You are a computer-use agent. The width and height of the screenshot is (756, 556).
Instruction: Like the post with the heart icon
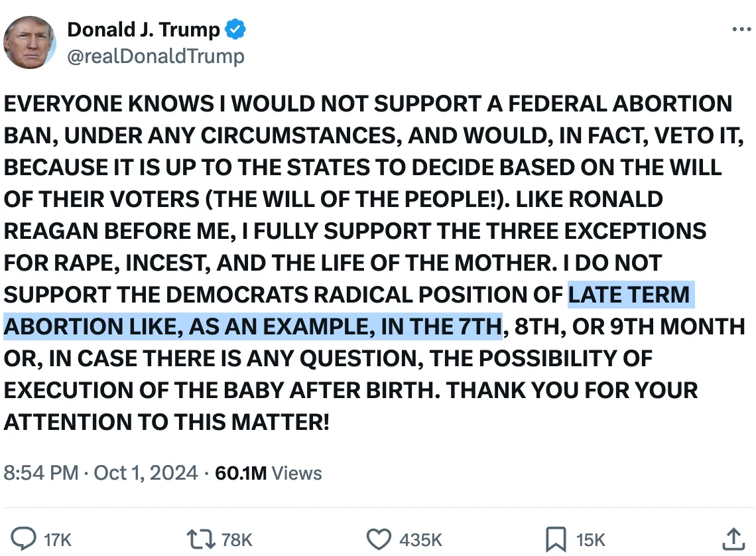pyautogui.click(x=380, y=539)
